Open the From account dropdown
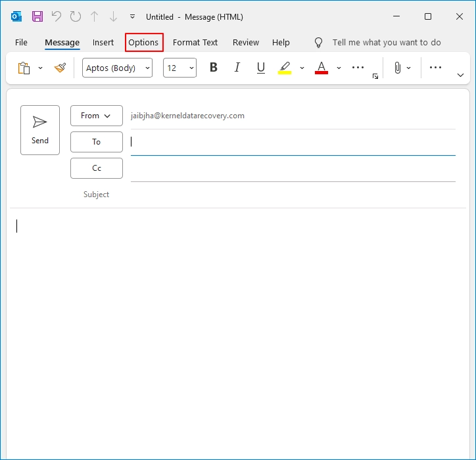Viewport: 476px width, 460px height. tap(97, 116)
